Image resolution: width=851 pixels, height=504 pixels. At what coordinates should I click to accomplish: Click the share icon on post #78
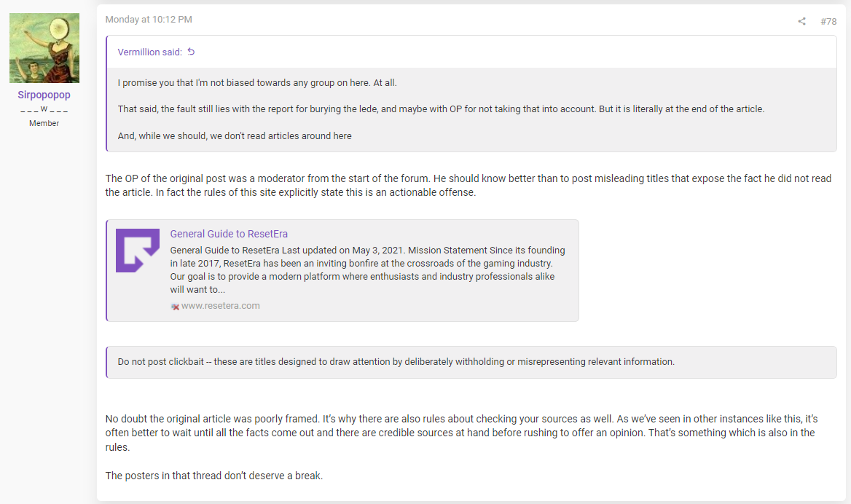tap(801, 21)
